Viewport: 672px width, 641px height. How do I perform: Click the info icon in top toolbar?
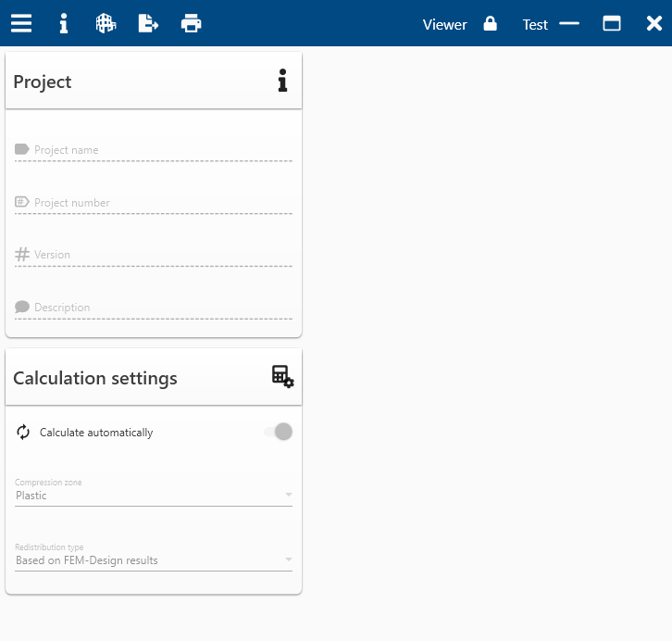(64, 23)
